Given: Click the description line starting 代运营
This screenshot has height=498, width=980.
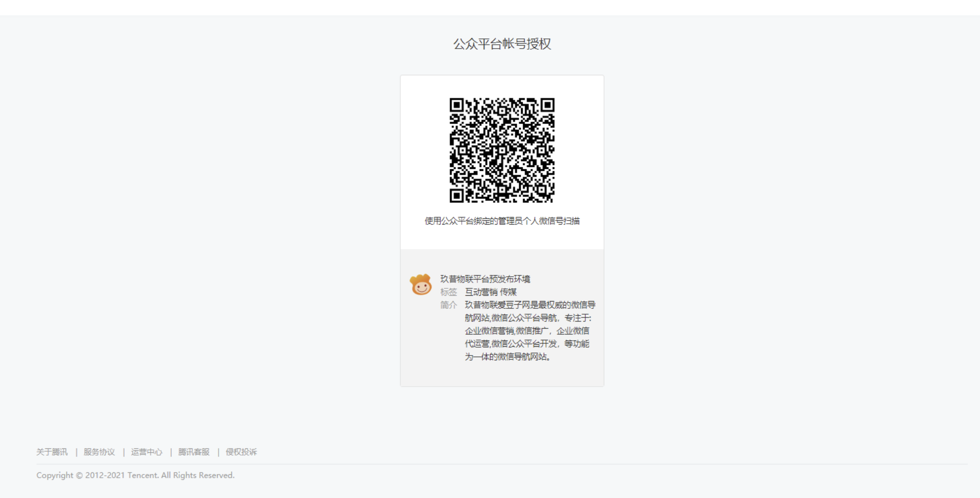Looking at the screenshot, I should coord(527,344).
